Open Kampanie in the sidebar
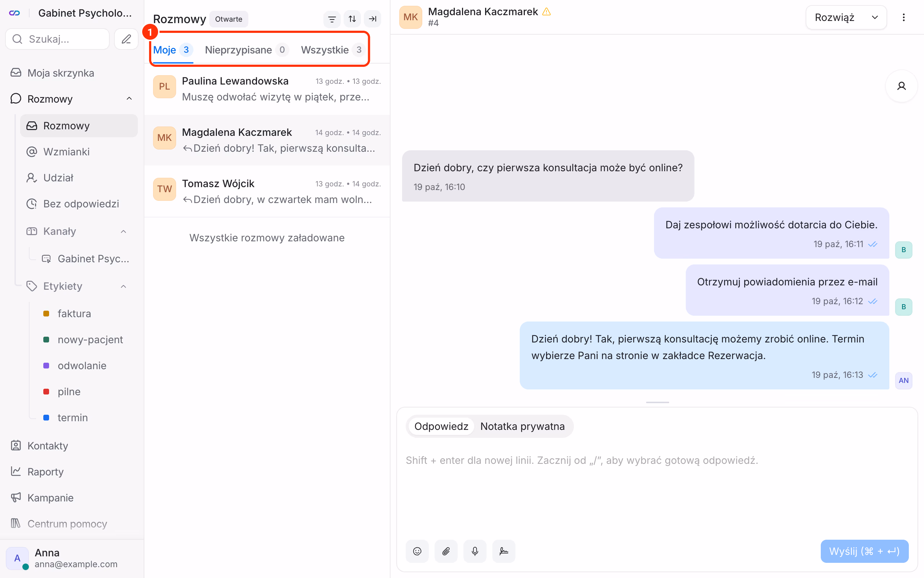Image resolution: width=924 pixels, height=578 pixels. (x=72, y=498)
